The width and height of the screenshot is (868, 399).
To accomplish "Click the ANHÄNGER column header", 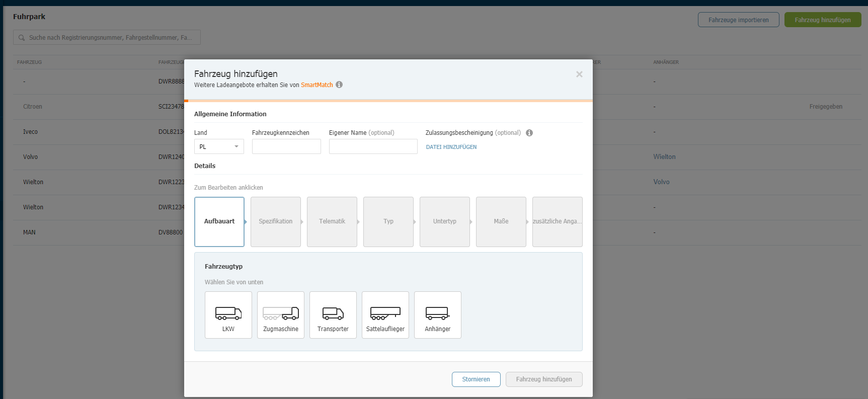I will [x=666, y=62].
